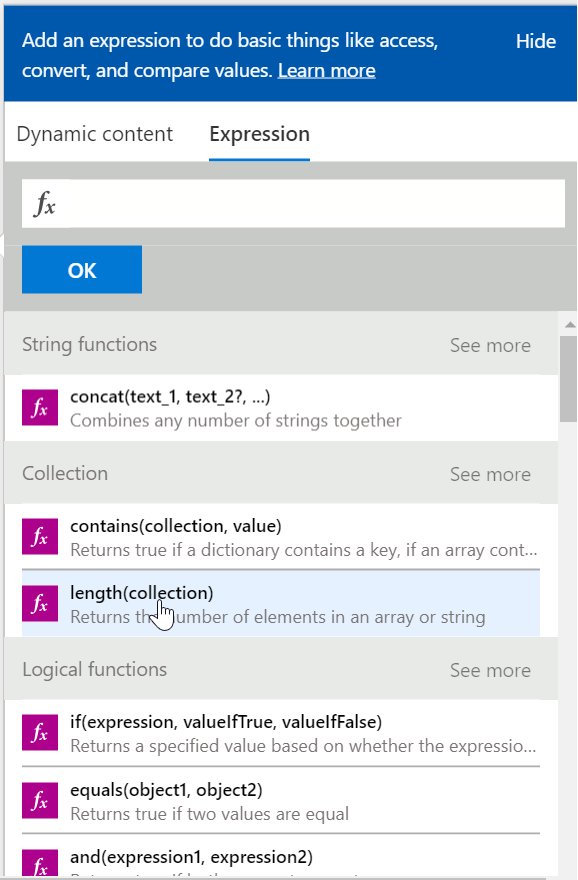Select the fx icon for length function
The height and width of the screenshot is (880, 578).
point(40,604)
